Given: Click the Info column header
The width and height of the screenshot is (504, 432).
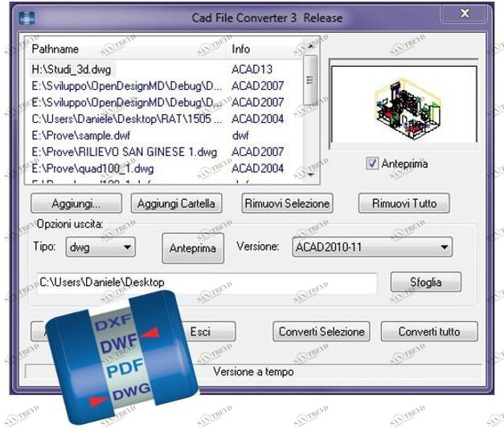Looking at the screenshot, I should (x=264, y=49).
